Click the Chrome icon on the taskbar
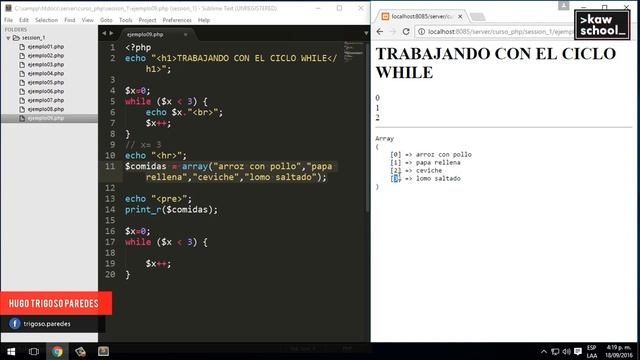 [57, 351]
